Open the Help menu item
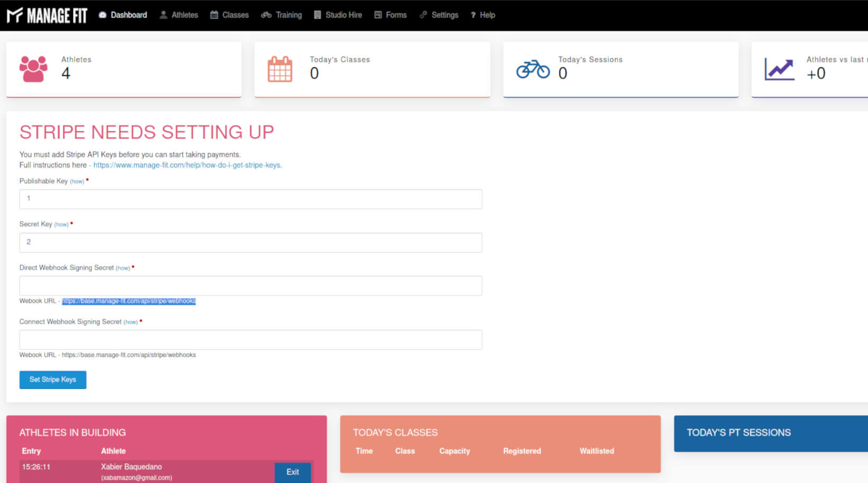Screen dimensions: 868x483 coord(483,15)
